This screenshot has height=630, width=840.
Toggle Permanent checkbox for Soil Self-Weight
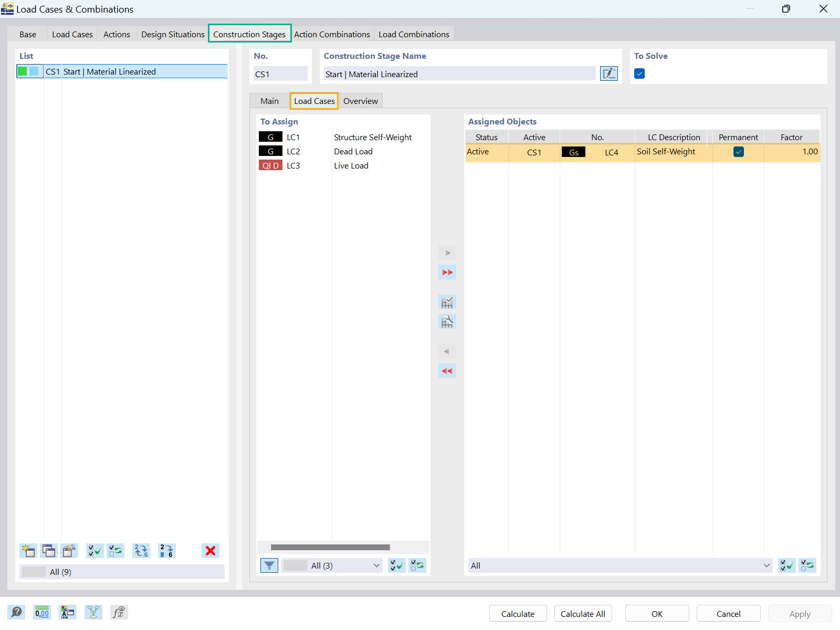(x=738, y=152)
